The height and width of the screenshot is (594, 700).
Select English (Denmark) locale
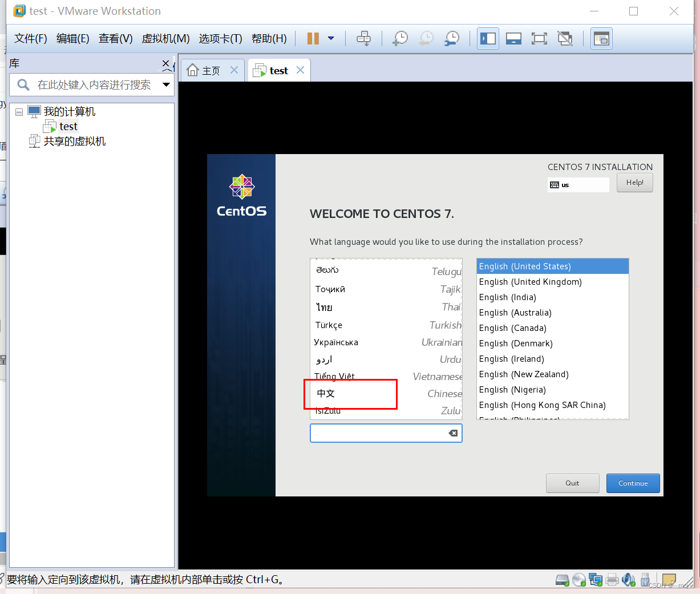tap(552, 344)
